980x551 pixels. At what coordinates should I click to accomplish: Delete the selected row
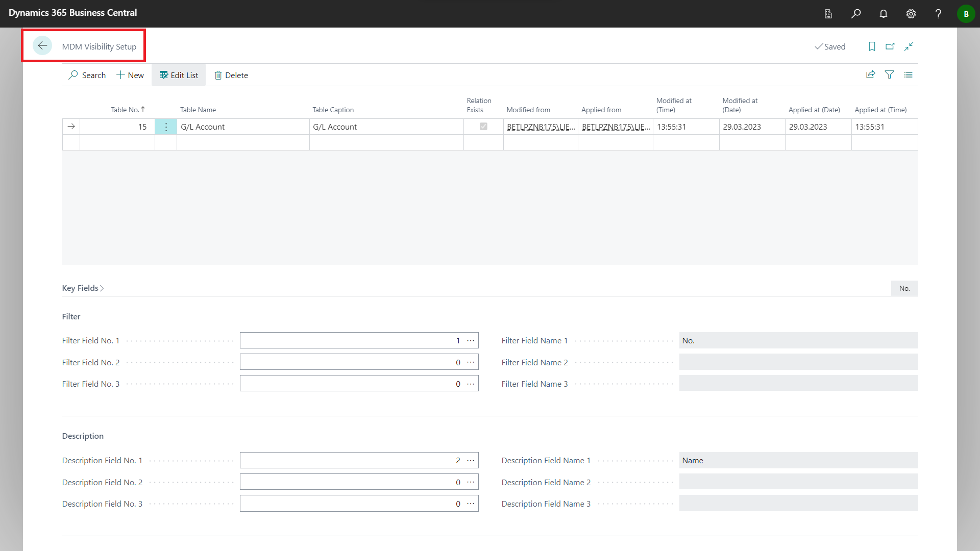tap(231, 75)
